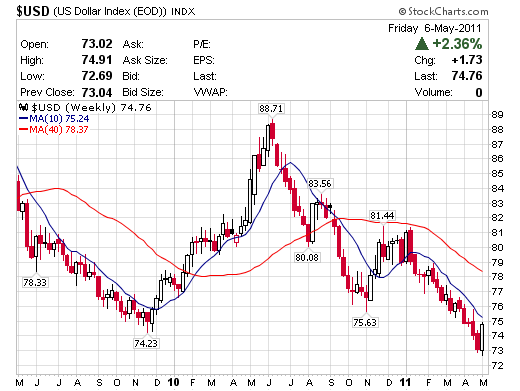Click the 80 label on price axis
Screen dimensions: 520x391
pos(497,247)
